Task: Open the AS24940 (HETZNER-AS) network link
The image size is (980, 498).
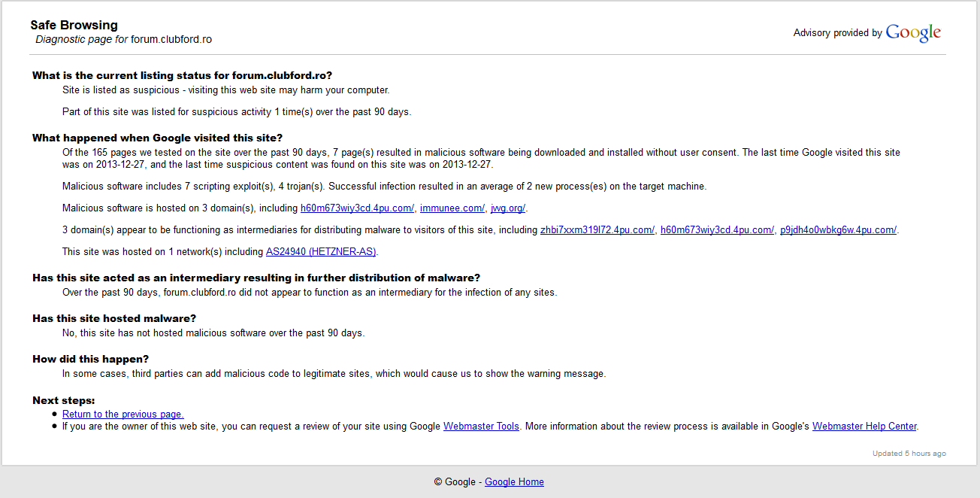Action: (321, 252)
